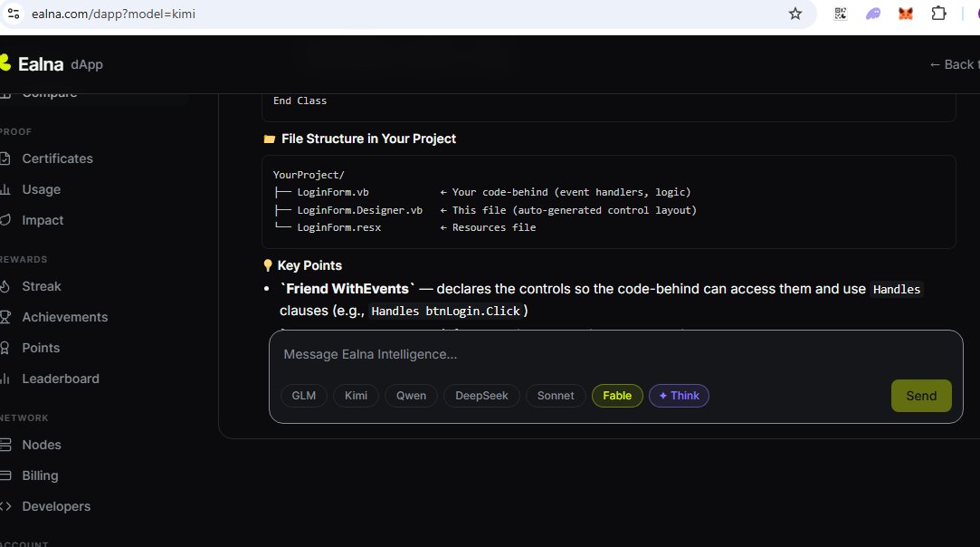Open the browser Extensions puzzle icon
This screenshot has height=547, width=980.
[x=938, y=14]
